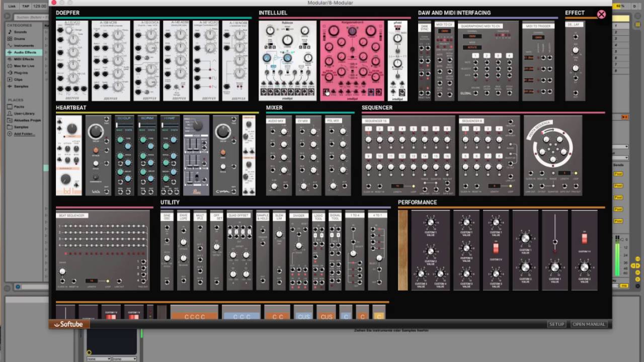Add the white Heartbeat bd module
Image resolution: width=644 pixels, height=362 pixels.
click(x=69, y=155)
